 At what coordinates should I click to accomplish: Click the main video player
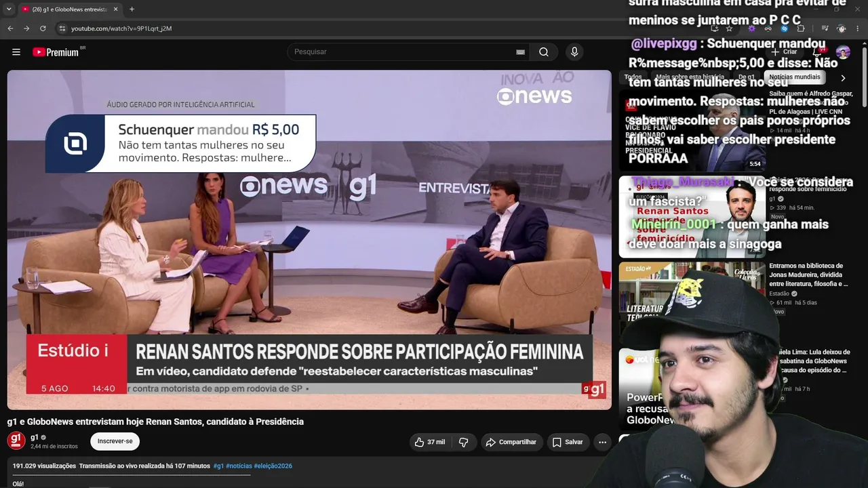click(x=309, y=240)
